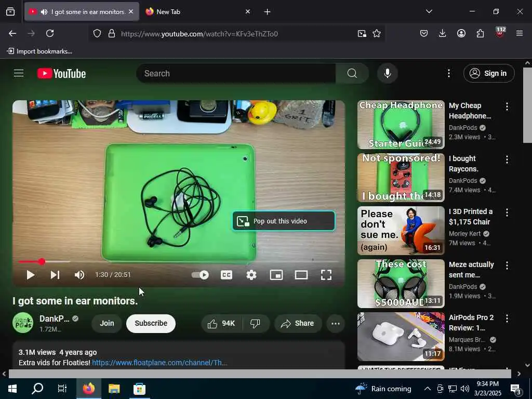Toggle the autoplay switch
This screenshot has width=532, height=399.
200,275
